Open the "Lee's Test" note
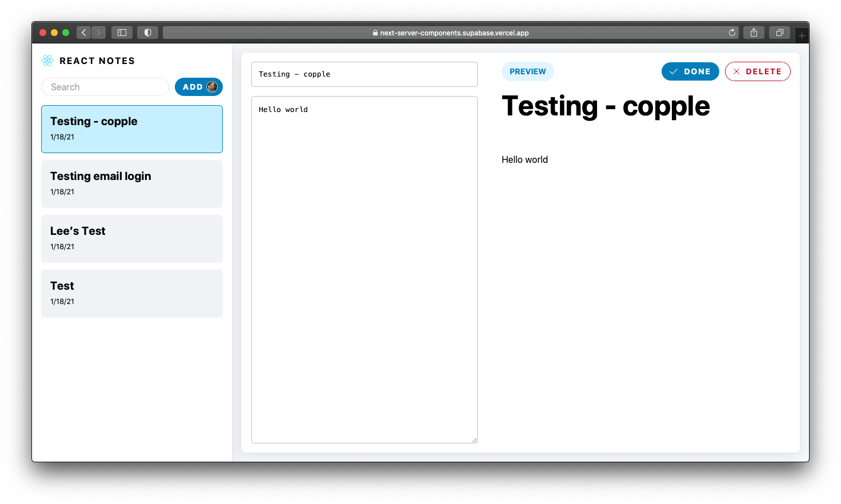 coord(132,239)
